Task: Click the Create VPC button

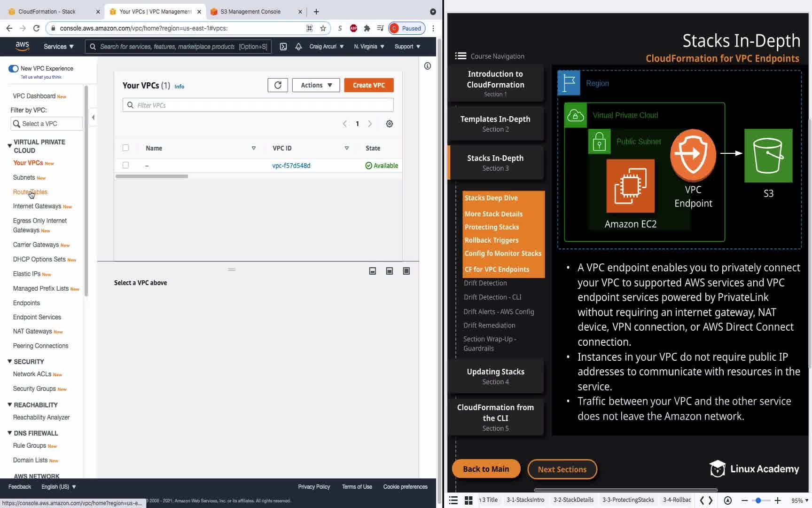Action: [369, 85]
